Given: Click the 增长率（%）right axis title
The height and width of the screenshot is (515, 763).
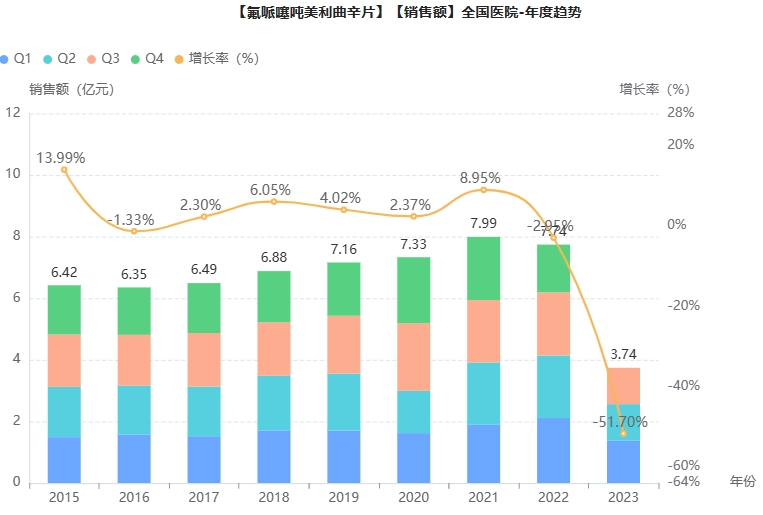Looking at the screenshot, I should pos(654,90).
